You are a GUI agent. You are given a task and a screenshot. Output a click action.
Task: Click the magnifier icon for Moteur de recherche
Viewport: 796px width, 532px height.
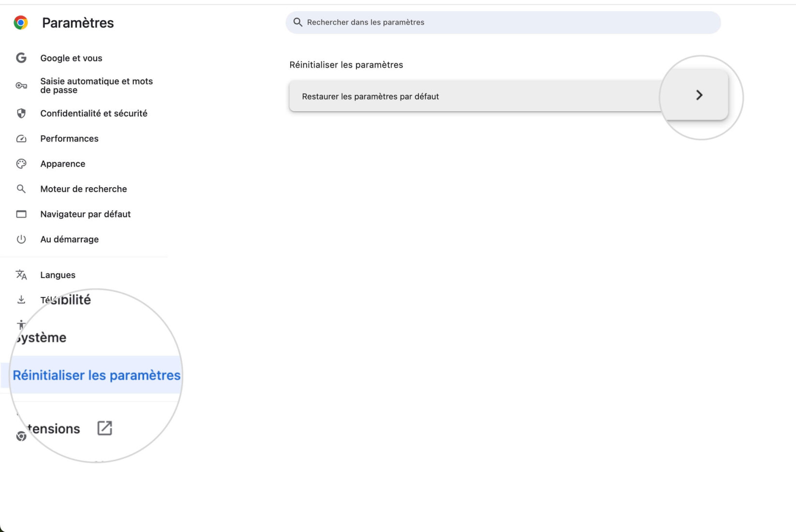point(21,189)
